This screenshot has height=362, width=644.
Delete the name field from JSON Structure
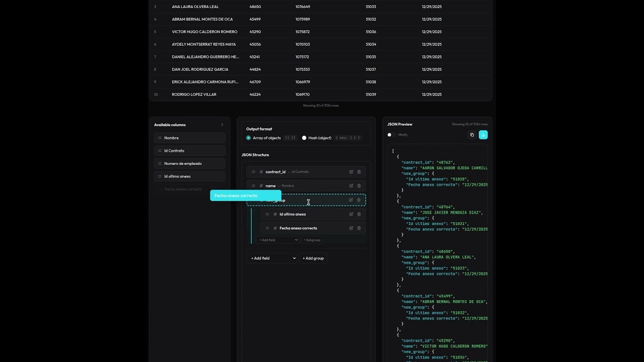tap(359, 186)
